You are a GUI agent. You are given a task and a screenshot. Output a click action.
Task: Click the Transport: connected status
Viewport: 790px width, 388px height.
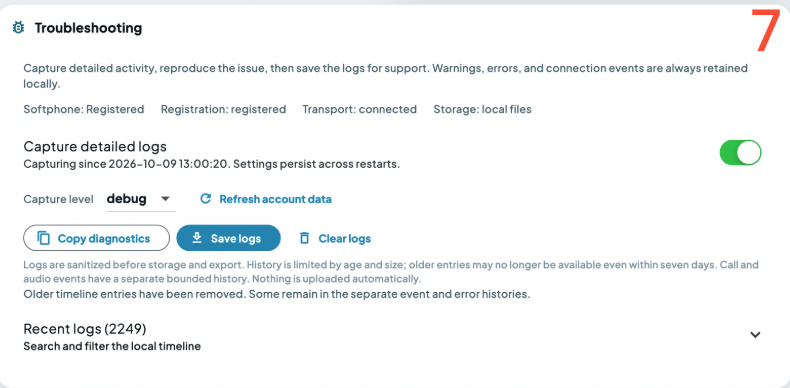point(359,109)
